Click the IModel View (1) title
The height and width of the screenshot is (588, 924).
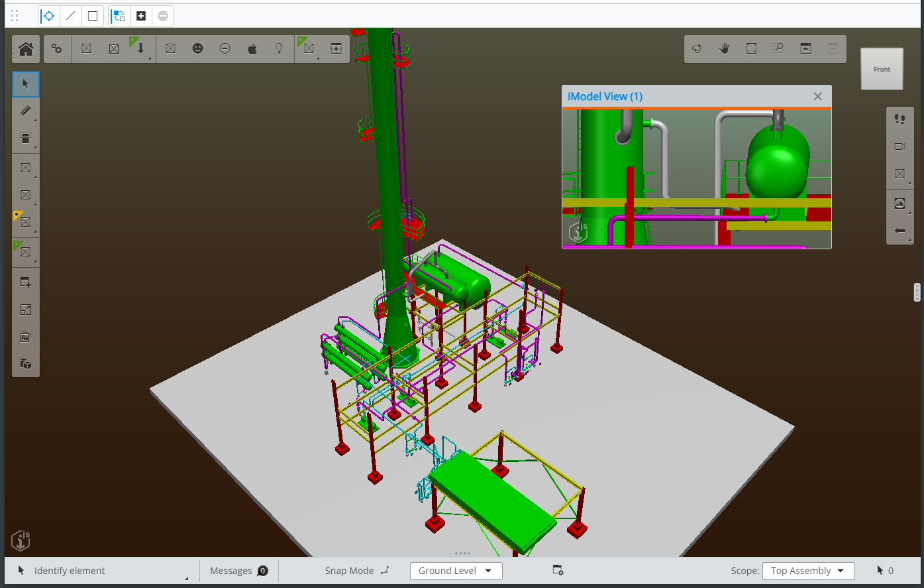[605, 97]
